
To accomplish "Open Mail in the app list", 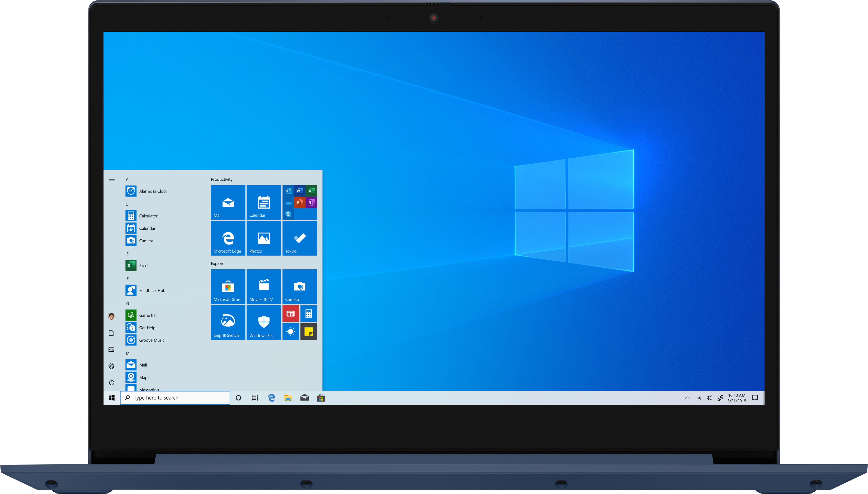I will tap(136, 365).
